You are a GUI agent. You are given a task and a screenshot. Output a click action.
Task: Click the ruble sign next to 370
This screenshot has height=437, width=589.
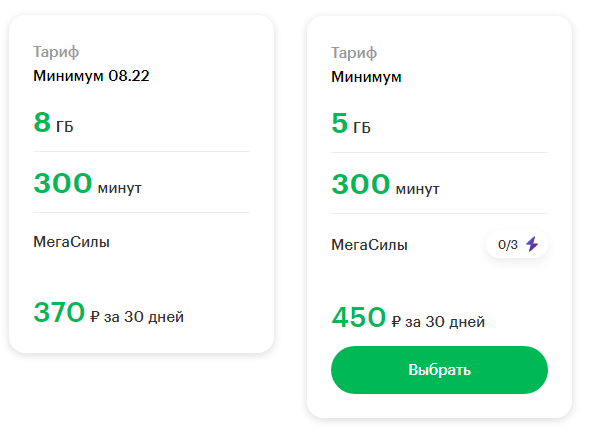pos(94,317)
